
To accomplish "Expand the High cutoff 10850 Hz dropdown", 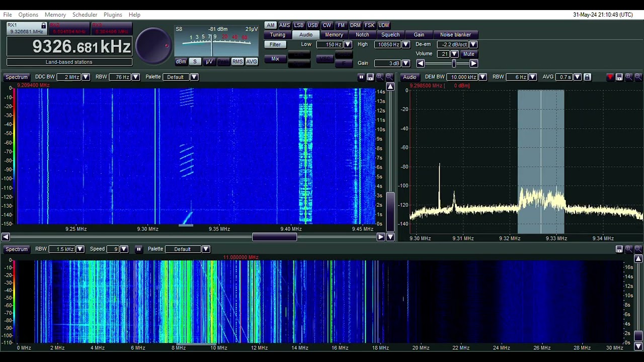I will (406, 45).
